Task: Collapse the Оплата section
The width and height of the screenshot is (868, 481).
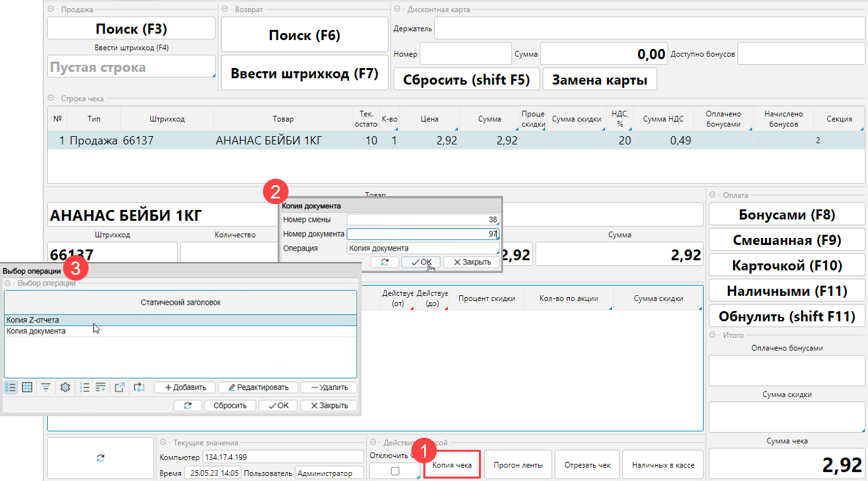Action: click(713, 195)
